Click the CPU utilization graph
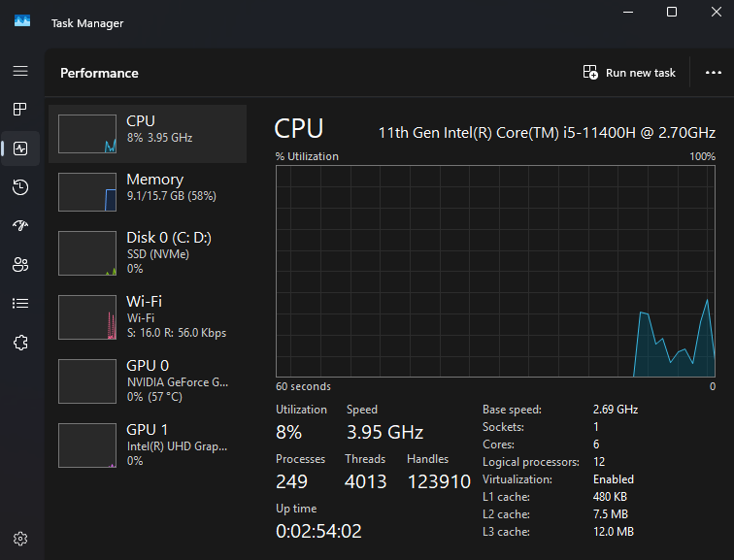Image resolution: width=734 pixels, height=560 pixels. pos(495,270)
